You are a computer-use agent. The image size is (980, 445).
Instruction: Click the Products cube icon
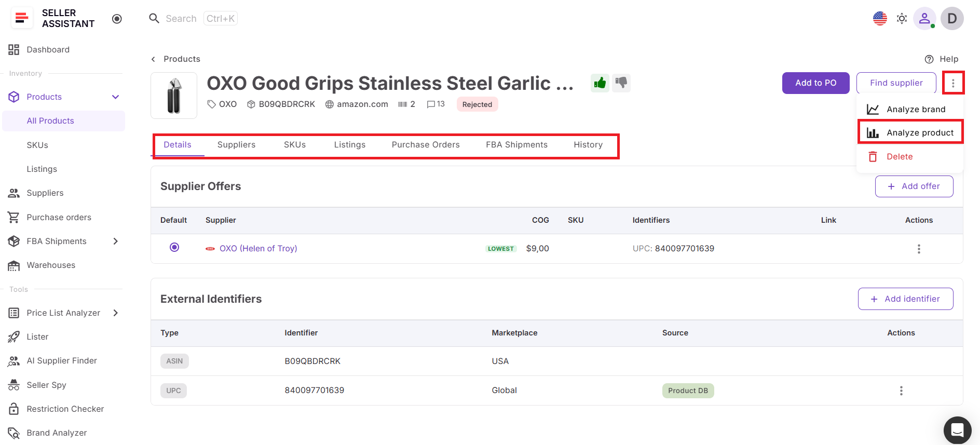coord(14,97)
